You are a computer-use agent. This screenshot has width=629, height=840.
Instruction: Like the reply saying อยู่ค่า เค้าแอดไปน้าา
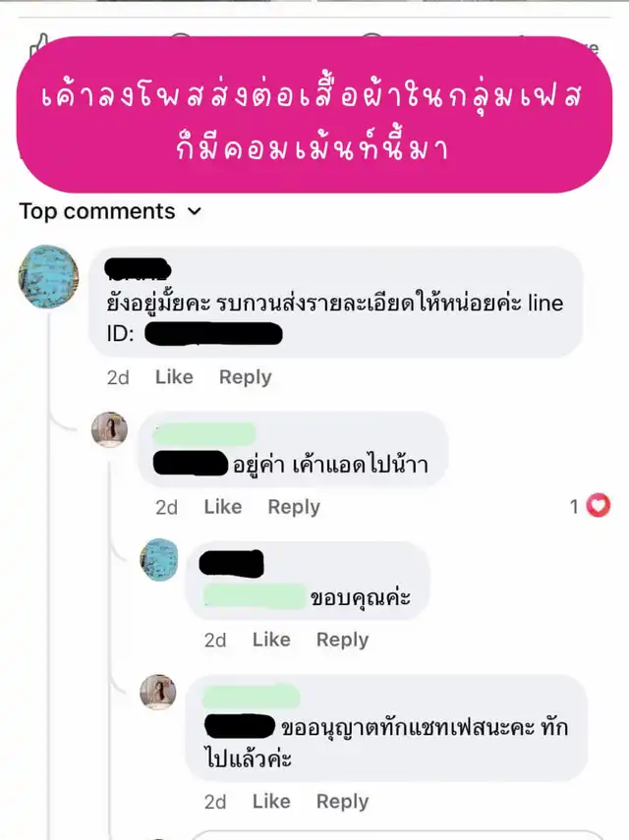coord(223,507)
